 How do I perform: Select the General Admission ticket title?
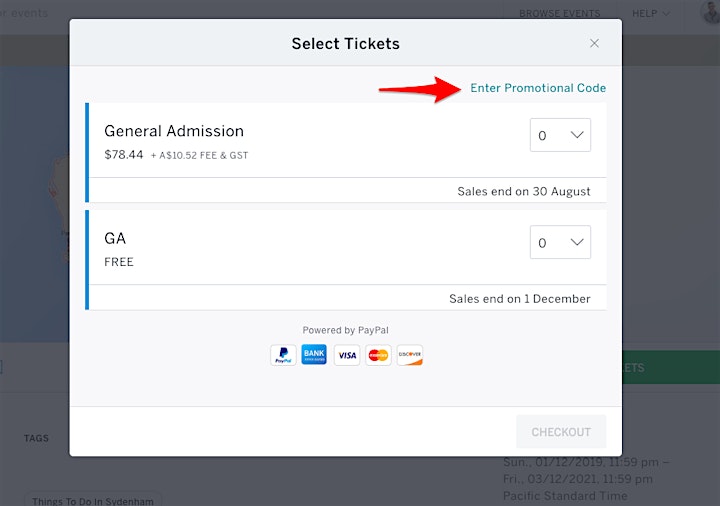point(174,131)
